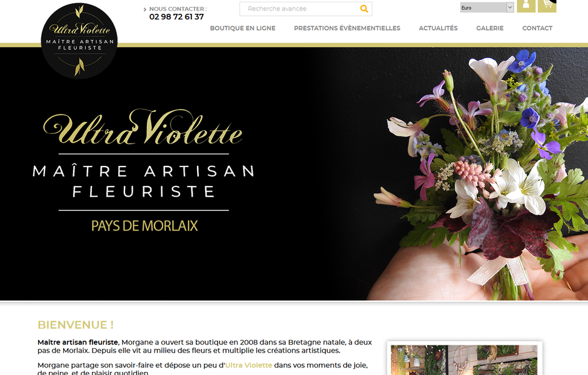Click the magnifier search icon
Image resolution: width=588 pixels, height=375 pixels.
click(364, 9)
